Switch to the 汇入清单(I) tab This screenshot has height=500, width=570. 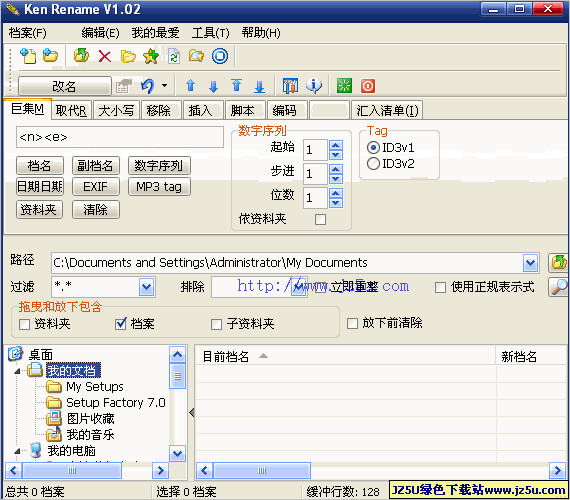[x=387, y=111]
